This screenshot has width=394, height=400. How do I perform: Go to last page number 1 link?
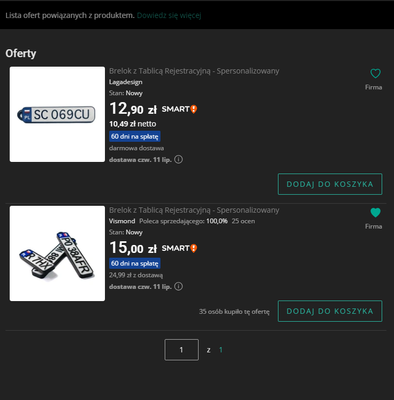221,350
